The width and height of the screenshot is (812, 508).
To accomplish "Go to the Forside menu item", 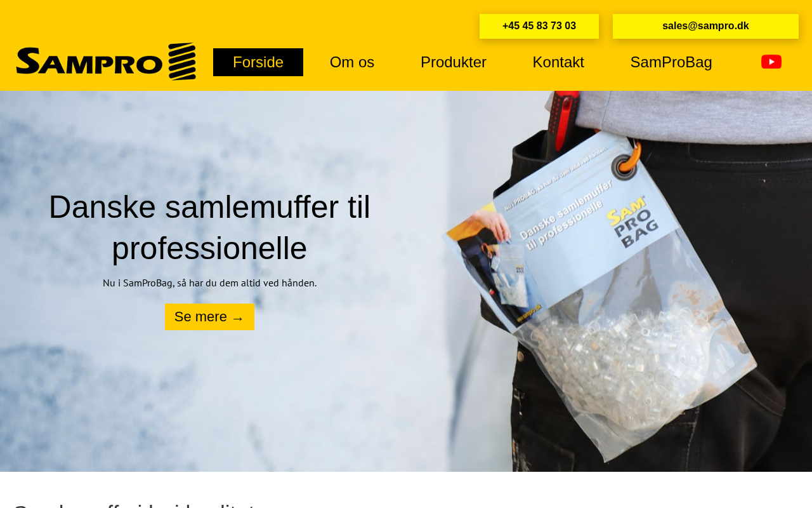I will point(258,62).
